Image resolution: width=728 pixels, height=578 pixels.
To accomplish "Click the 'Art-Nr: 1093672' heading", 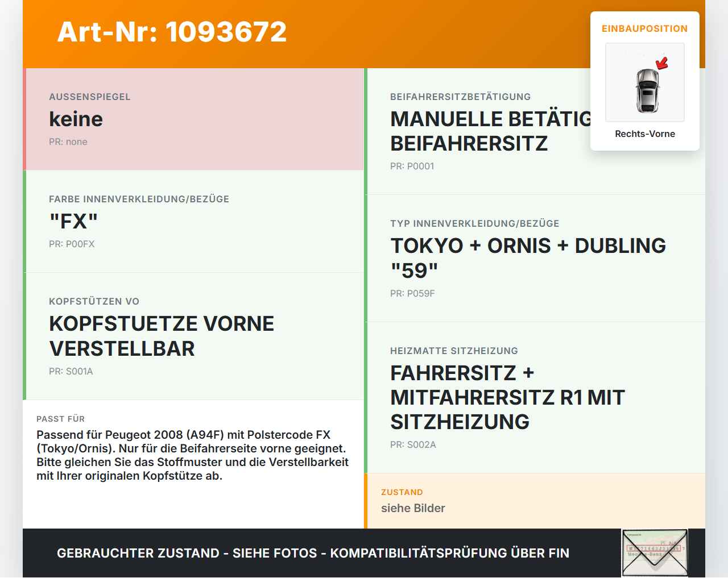I will (172, 32).
